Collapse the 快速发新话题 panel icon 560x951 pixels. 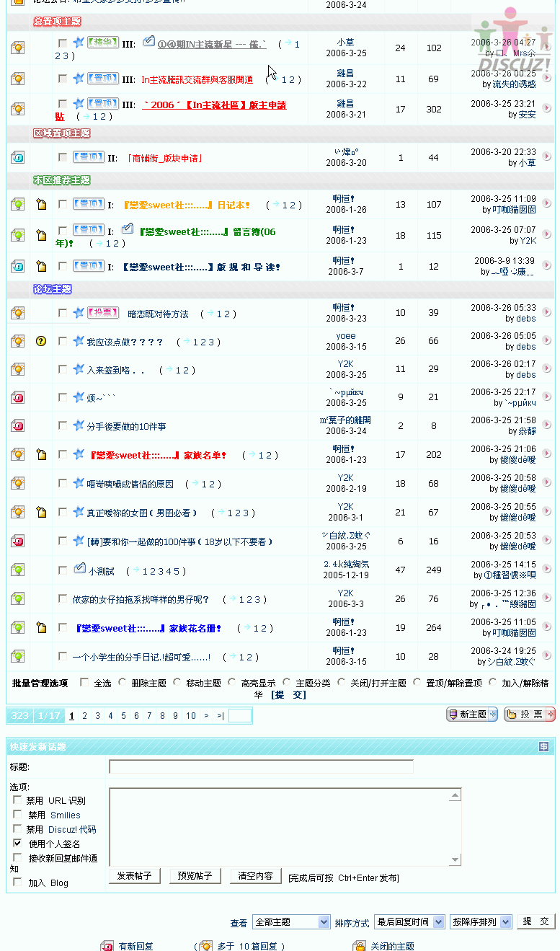click(544, 746)
